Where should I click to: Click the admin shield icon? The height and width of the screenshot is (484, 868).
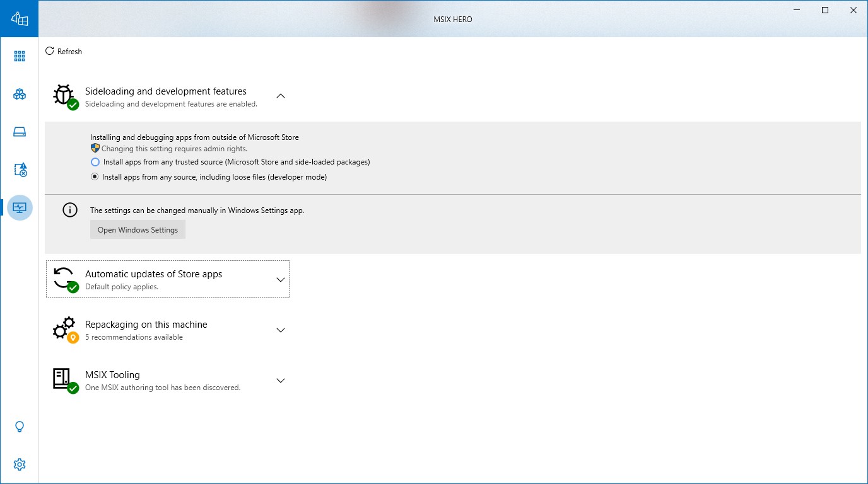95,149
